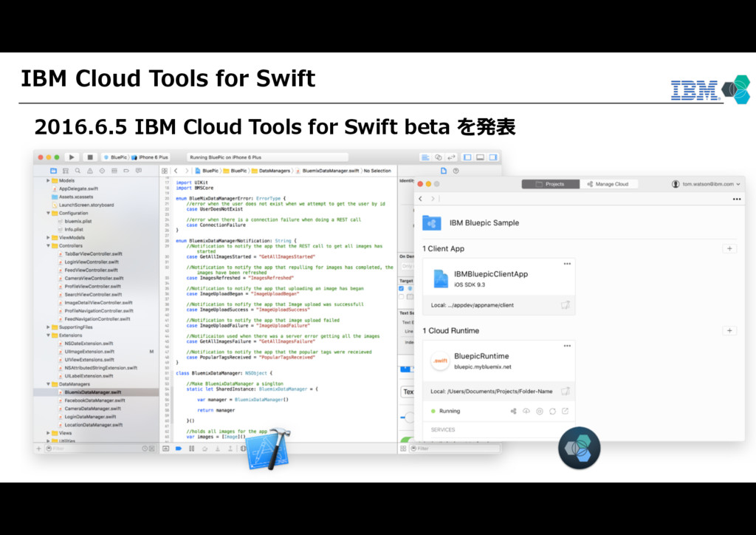Select FacebookDataManager.swift file
Screen dimensions: 756x535
pos(94,401)
